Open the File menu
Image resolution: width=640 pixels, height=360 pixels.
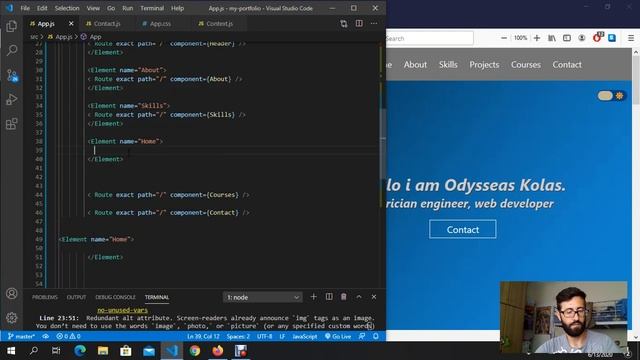point(25,8)
